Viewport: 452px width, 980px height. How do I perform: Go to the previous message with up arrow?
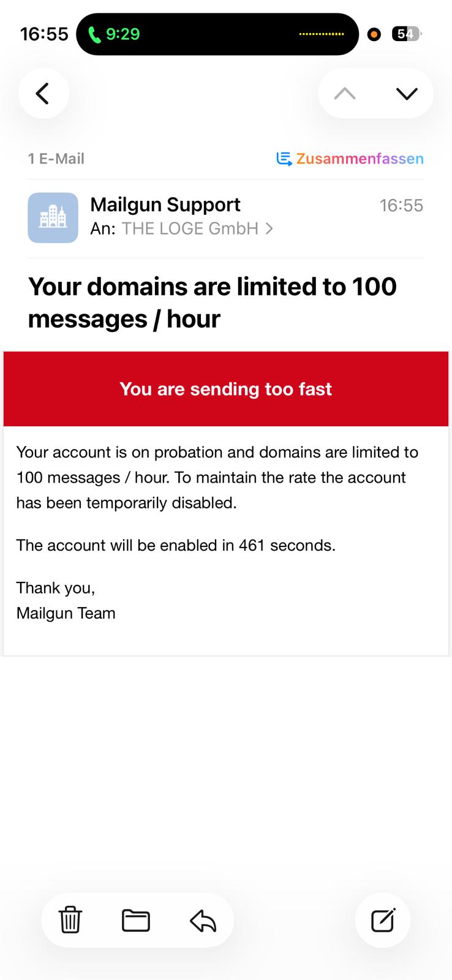[345, 94]
